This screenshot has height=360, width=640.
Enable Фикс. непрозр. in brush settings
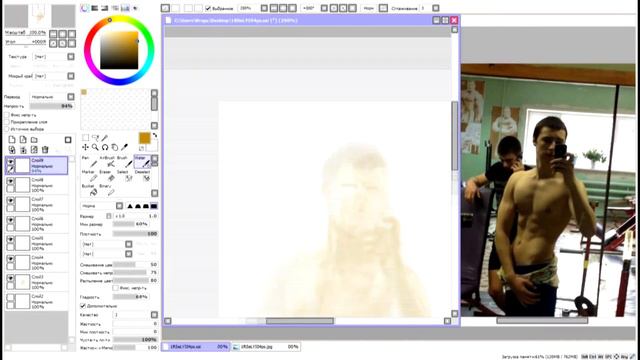tap(116, 288)
